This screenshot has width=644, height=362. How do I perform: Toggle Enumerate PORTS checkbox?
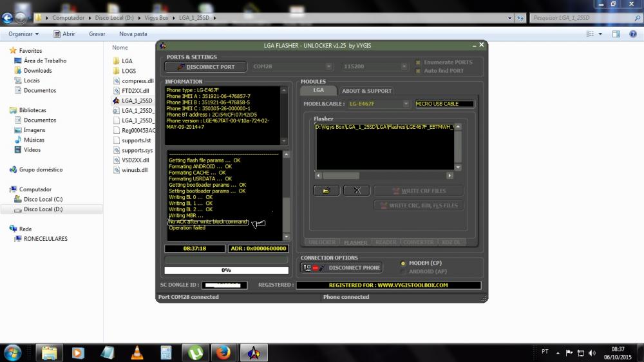coord(418,62)
